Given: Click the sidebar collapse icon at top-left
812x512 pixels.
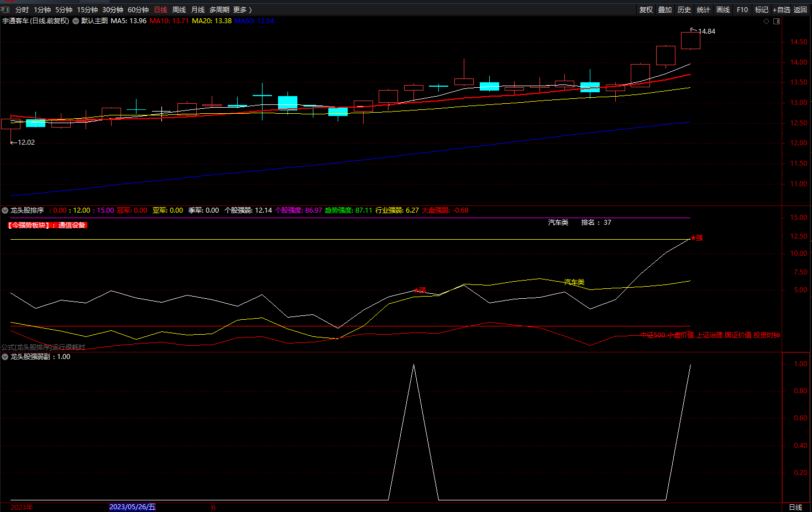Looking at the screenshot, I should pos(5,9).
